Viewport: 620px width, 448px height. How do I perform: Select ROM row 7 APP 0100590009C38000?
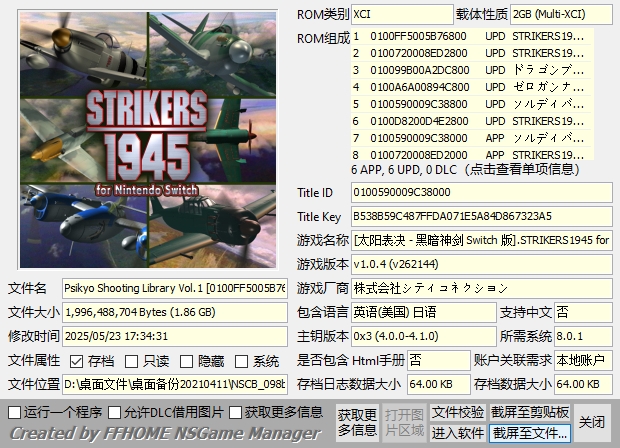click(x=470, y=138)
